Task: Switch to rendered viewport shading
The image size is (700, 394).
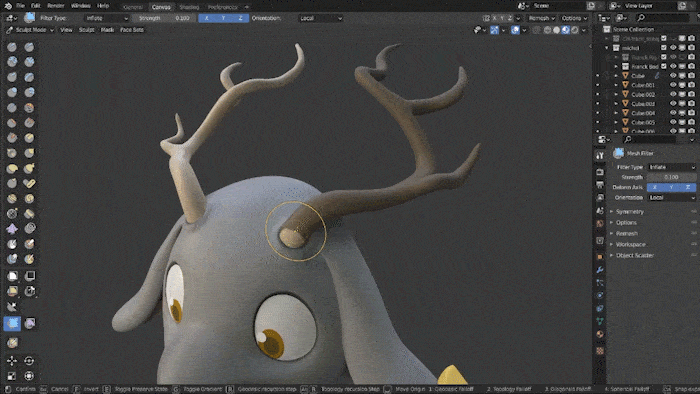Action: click(x=575, y=30)
